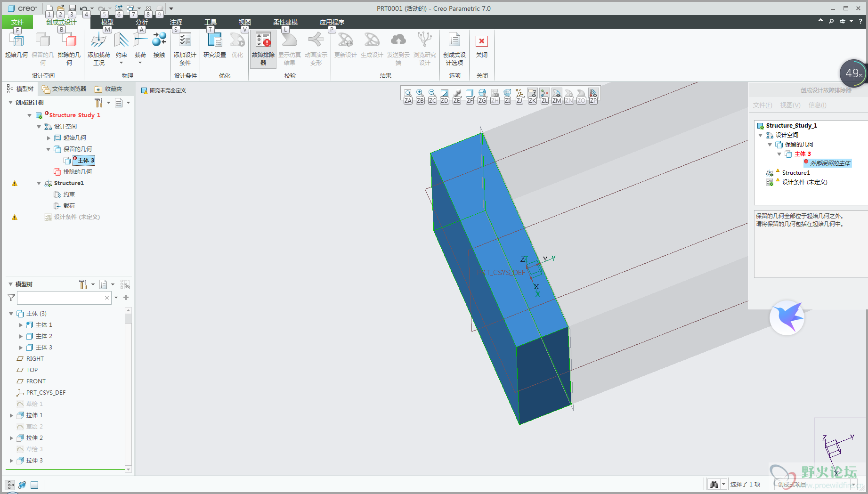Select 外部保留的主体 in troubleshooter tree
Screen dimensions: 868x494
click(827, 163)
